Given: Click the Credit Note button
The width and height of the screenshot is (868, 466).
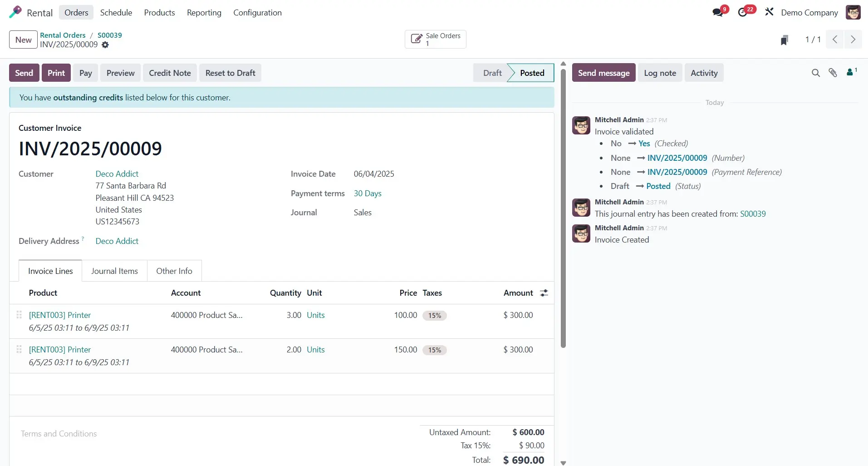Looking at the screenshot, I should click(x=170, y=73).
